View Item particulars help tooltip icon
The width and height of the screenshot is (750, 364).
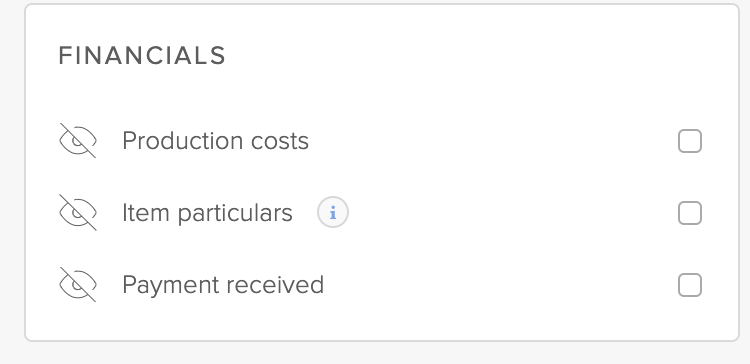coord(333,212)
